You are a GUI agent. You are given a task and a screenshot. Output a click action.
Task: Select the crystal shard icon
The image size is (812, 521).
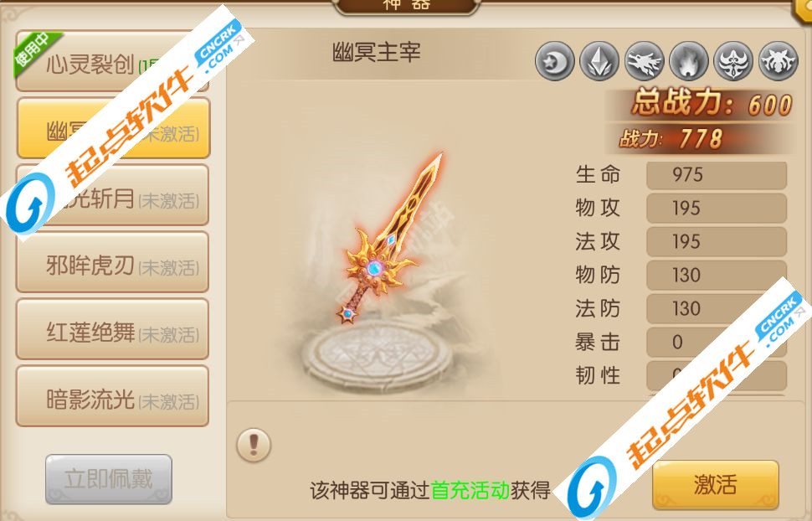click(599, 61)
